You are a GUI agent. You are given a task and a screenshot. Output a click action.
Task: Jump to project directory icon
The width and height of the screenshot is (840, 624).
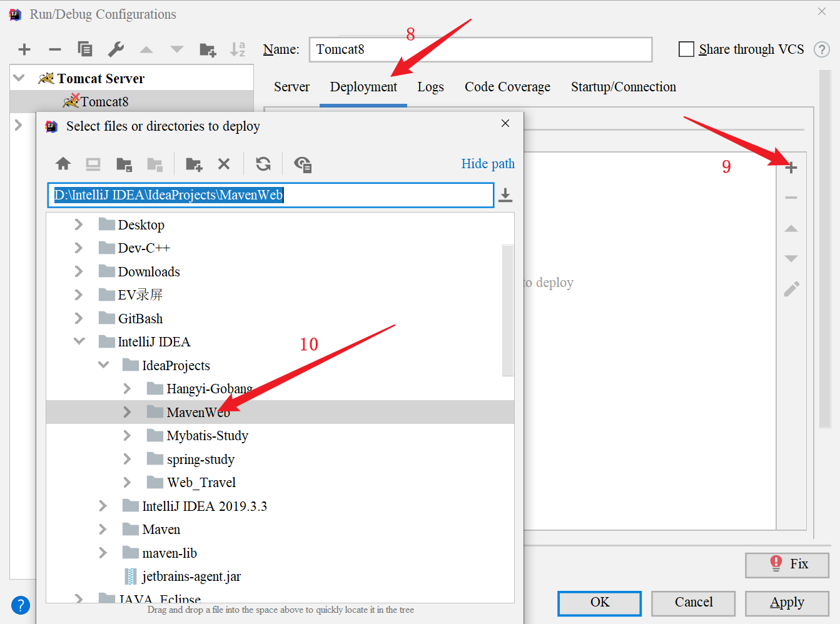124,164
